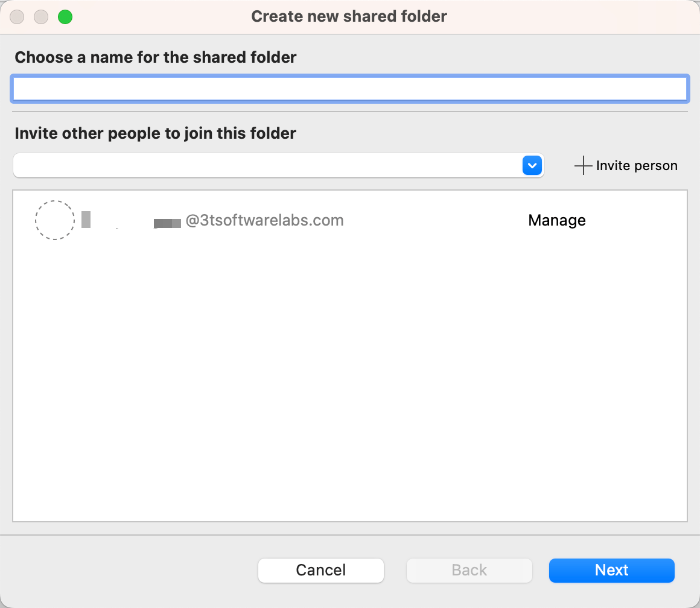Viewport: 700px width, 608px height.
Task: Click the green zoom button in the title bar
Action: (64, 17)
